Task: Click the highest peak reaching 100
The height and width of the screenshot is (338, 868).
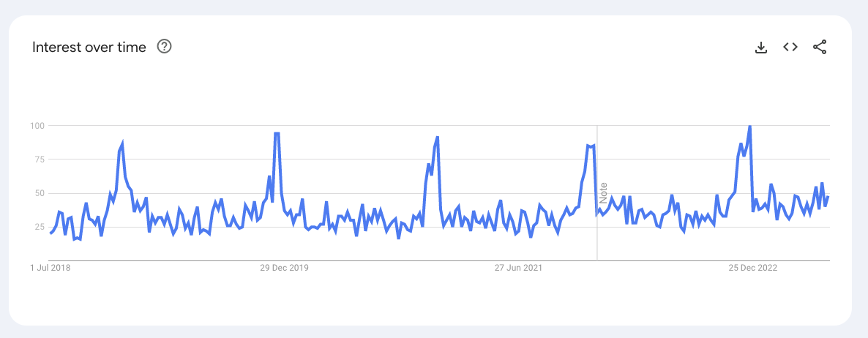Action: (x=749, y=127)
